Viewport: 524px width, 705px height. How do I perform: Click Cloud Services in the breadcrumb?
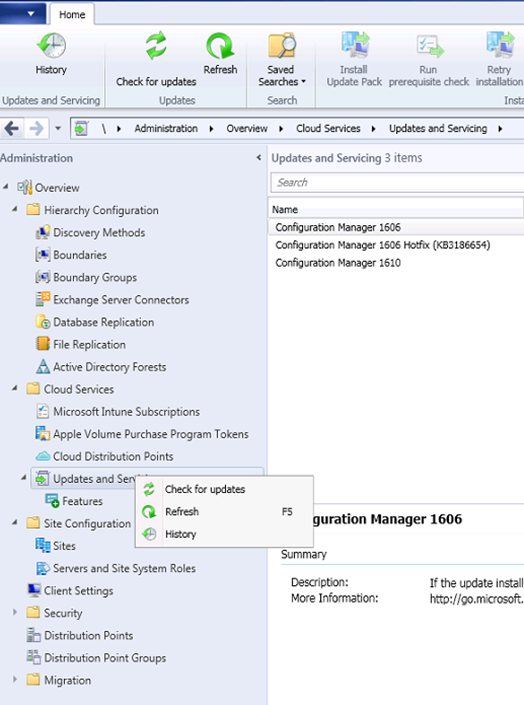click(x=328, y=129)
